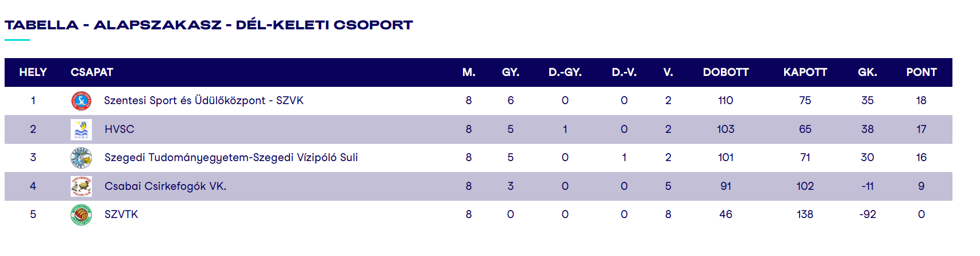Viewport: 980px width, 256px height.
Task: Click the 18 points value for Szentesi
Action: pyautogui.click(x=921, y=101)
